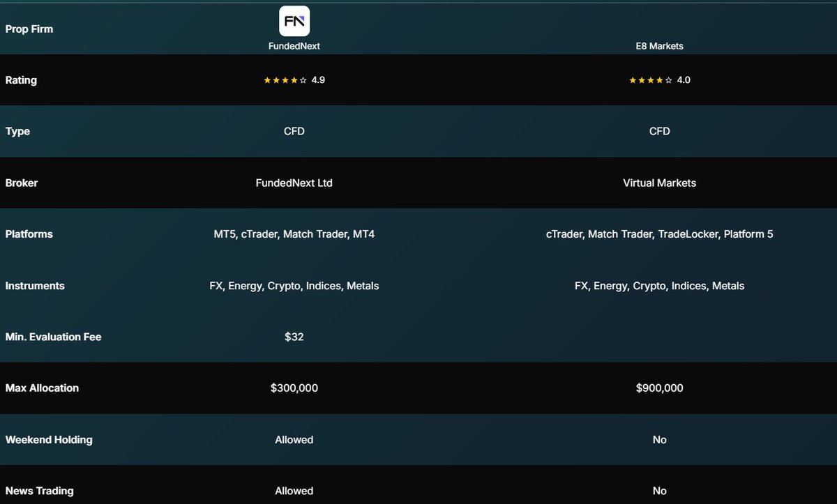Expand the Platforms row header

pos(29,234)
